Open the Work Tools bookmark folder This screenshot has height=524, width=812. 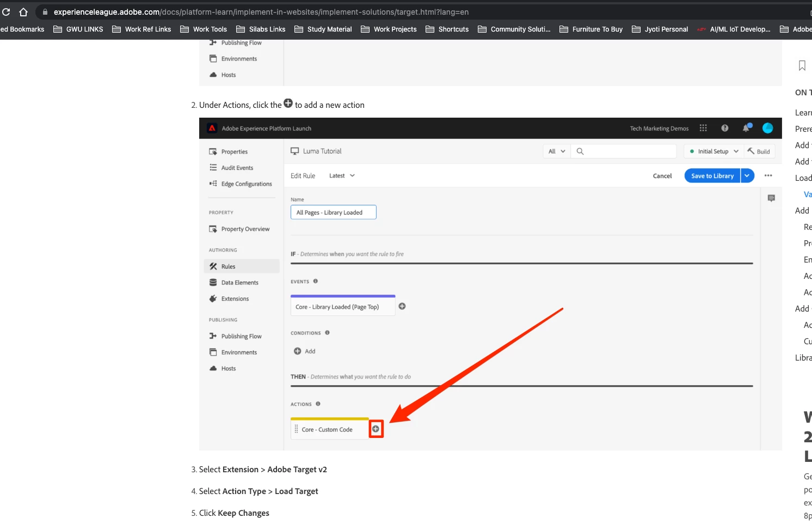(204, 29)
